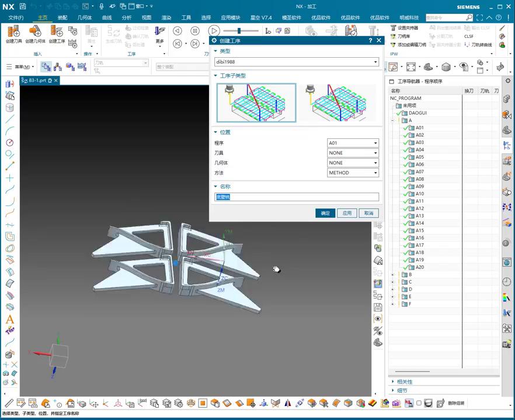The image size is (515, 420).
Task: Expand the B program group
Action: (393, 275)
